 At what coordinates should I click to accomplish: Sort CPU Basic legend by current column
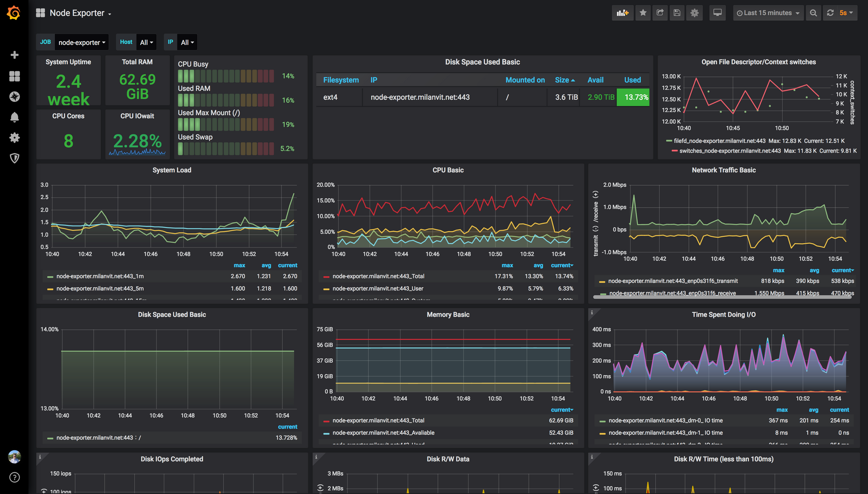point(562,265)
